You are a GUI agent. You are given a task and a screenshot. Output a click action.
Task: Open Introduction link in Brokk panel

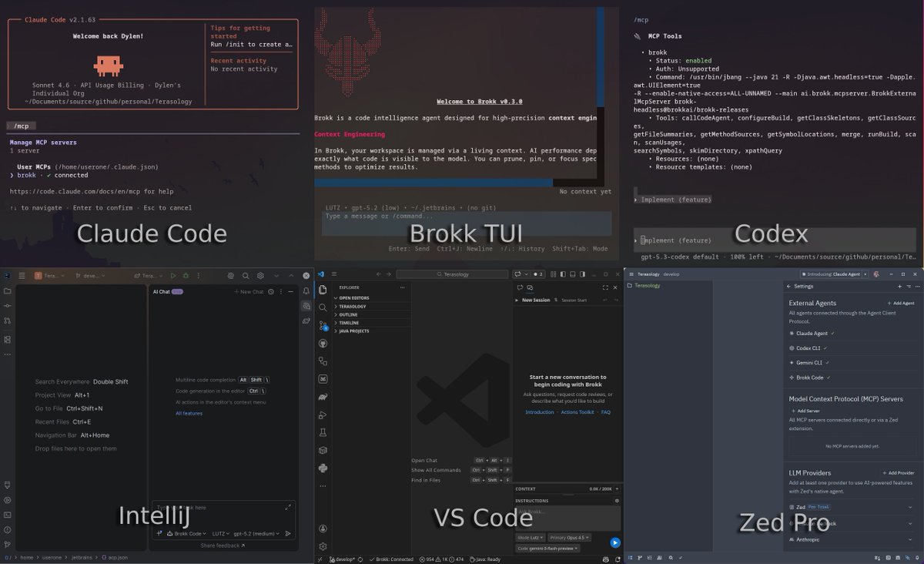click(x=540, y=412)
